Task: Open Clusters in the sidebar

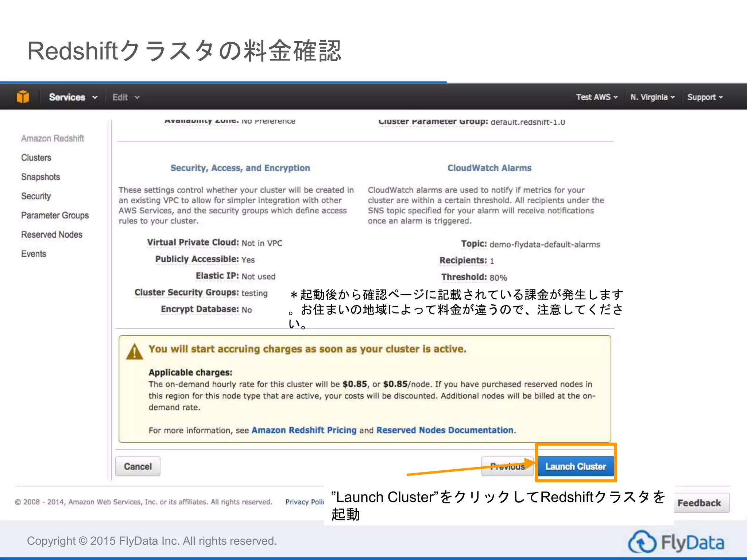Action: coord(36,158)
